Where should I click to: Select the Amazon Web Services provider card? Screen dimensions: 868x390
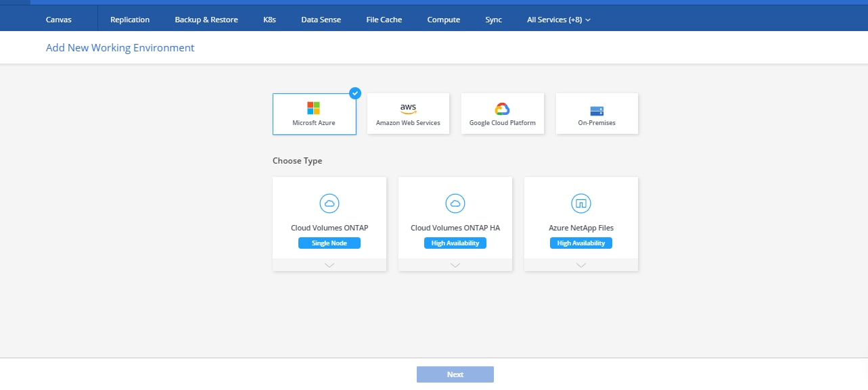408,114
